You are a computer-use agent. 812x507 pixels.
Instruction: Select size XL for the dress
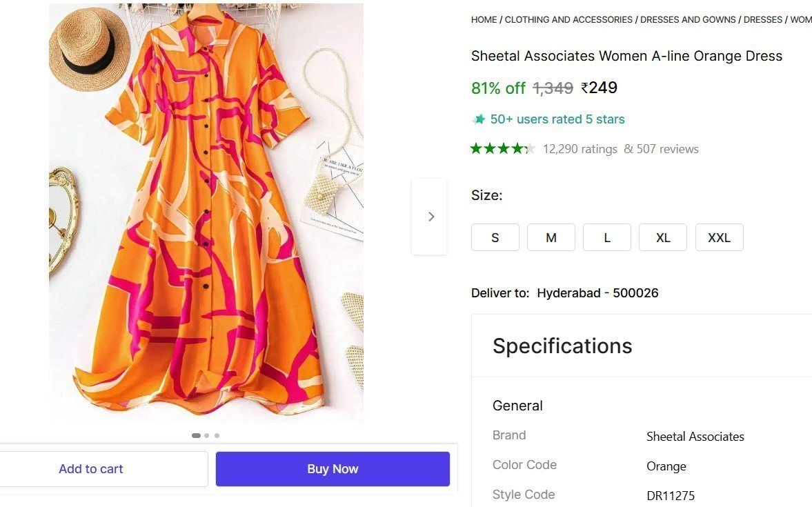(x=662, y=237)
